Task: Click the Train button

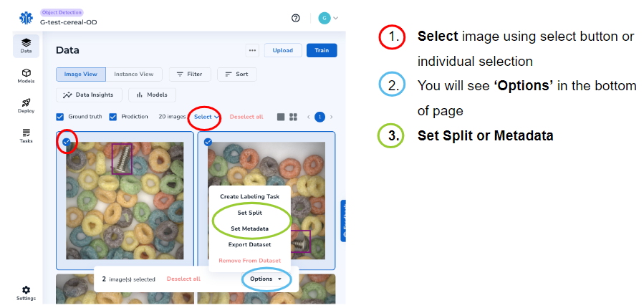Action: 322,50
